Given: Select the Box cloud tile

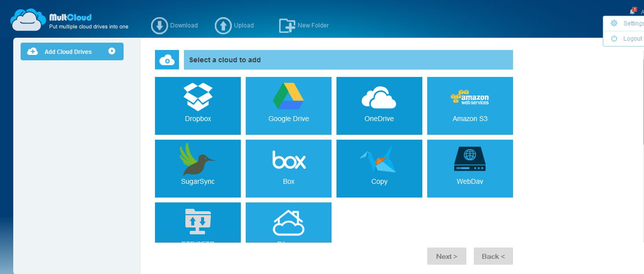Looking at the screenshot, I should point(288,168).
